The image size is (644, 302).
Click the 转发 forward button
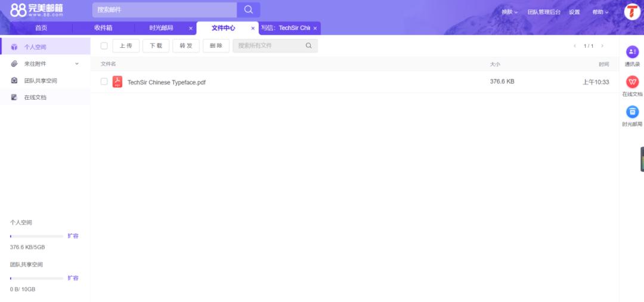pos(186,45)
